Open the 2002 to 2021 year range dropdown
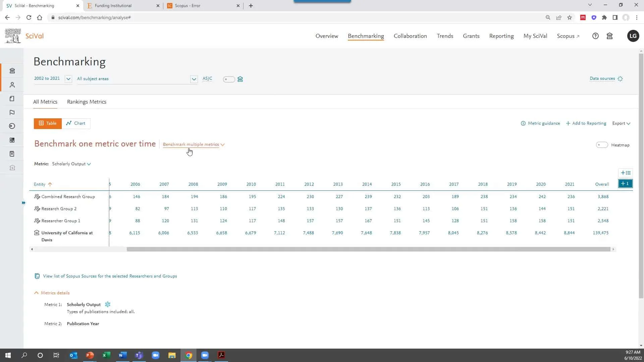Image resolution: width=644 pixels, height=362 pixels. tap(68, 79)
